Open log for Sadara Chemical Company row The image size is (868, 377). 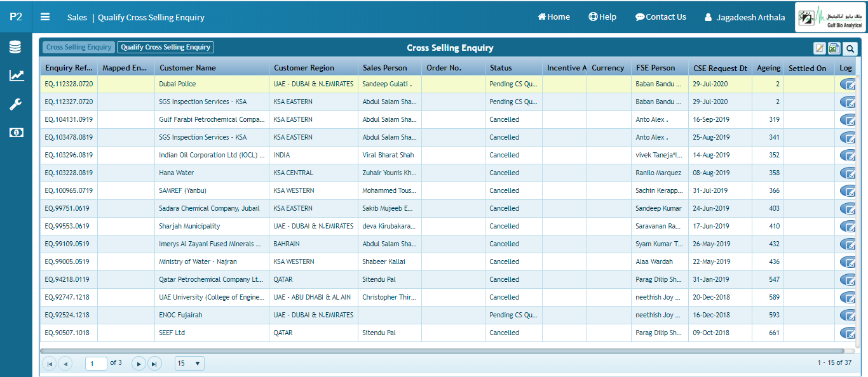[x=848, y=208]
